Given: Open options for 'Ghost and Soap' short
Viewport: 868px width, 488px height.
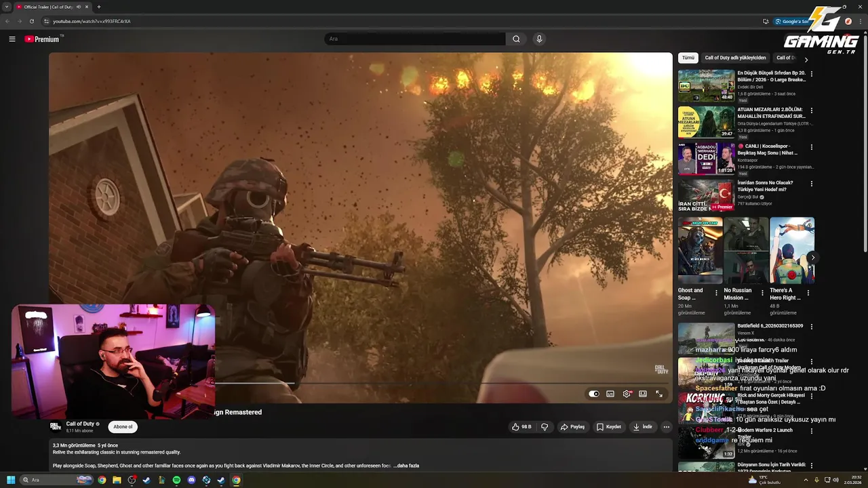Looking at the screenshot, I should tap(716, 293).
